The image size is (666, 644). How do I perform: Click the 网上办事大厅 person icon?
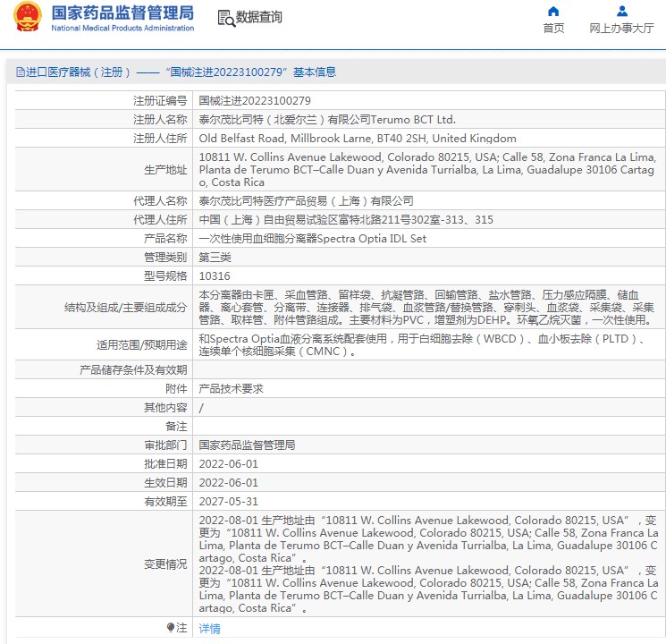[x=622, y=11]
